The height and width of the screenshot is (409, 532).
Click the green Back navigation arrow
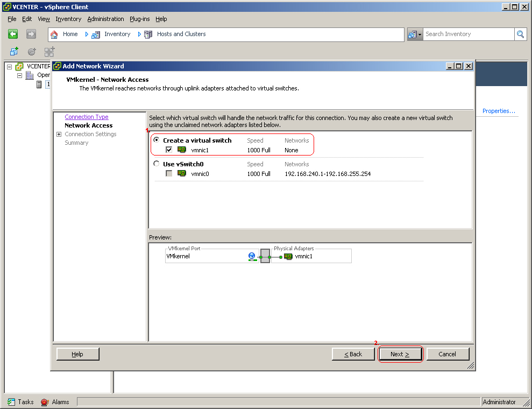pos(13,34)
